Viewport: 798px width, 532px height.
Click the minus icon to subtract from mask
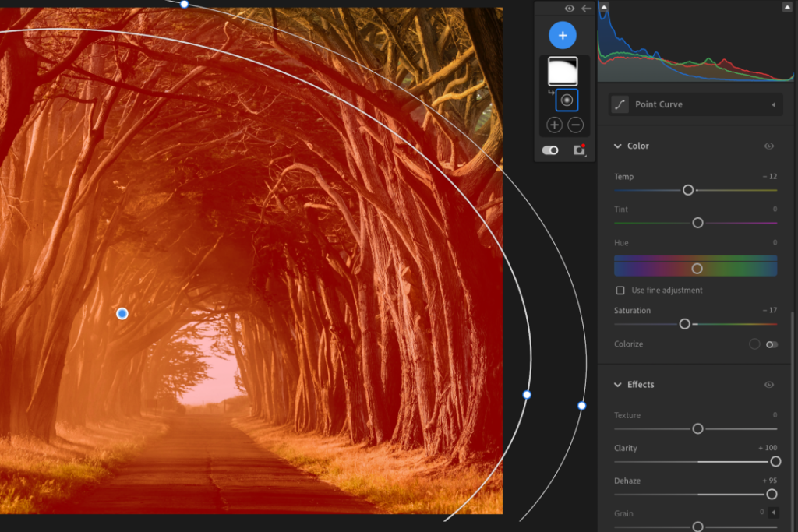tap(575, 125)
